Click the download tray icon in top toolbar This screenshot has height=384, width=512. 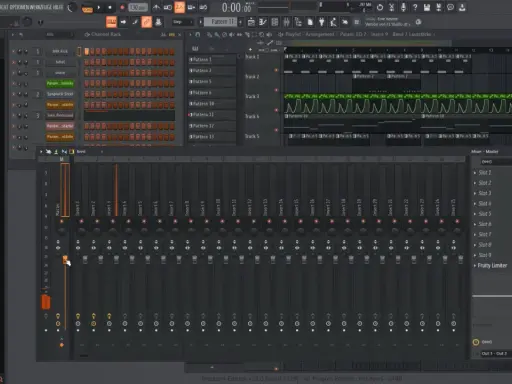tap(462, 7)
